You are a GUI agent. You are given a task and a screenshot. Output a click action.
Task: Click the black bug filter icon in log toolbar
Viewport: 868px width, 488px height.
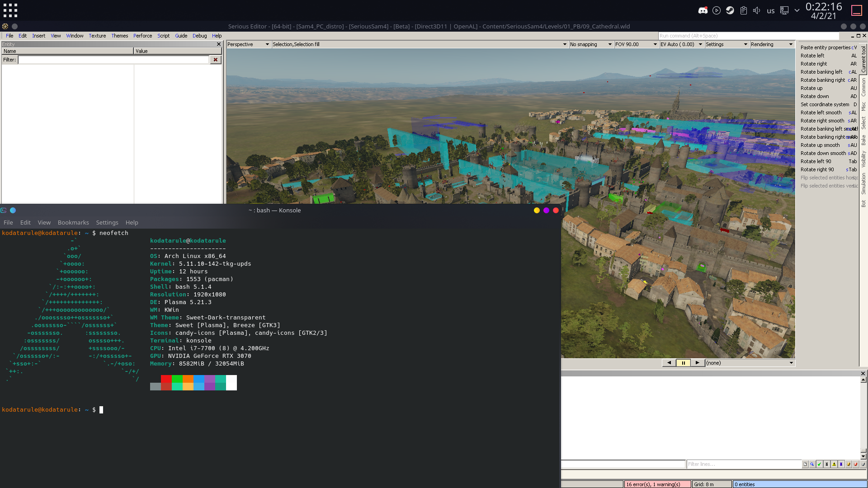click(x=826, y=464)
